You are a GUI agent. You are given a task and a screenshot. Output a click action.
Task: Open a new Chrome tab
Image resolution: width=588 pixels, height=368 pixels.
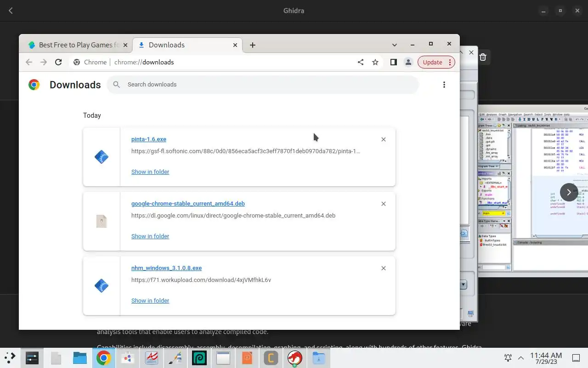[x=253, y=45]
